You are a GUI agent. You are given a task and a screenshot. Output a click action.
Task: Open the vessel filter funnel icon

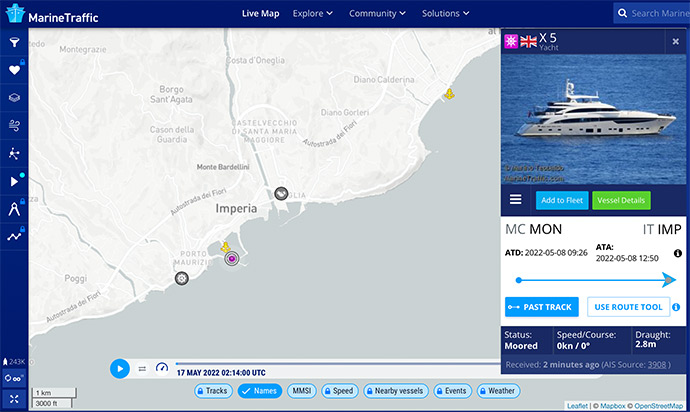[x=14, y=43]
